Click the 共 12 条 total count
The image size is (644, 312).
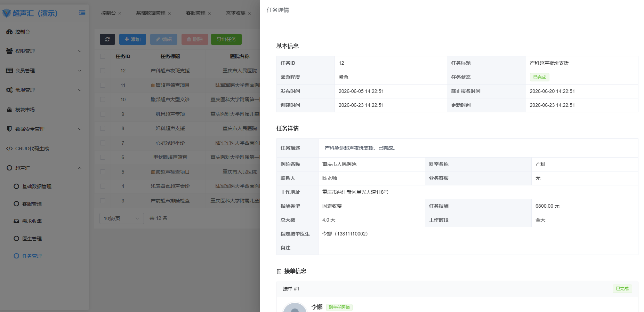coord(159,218)
